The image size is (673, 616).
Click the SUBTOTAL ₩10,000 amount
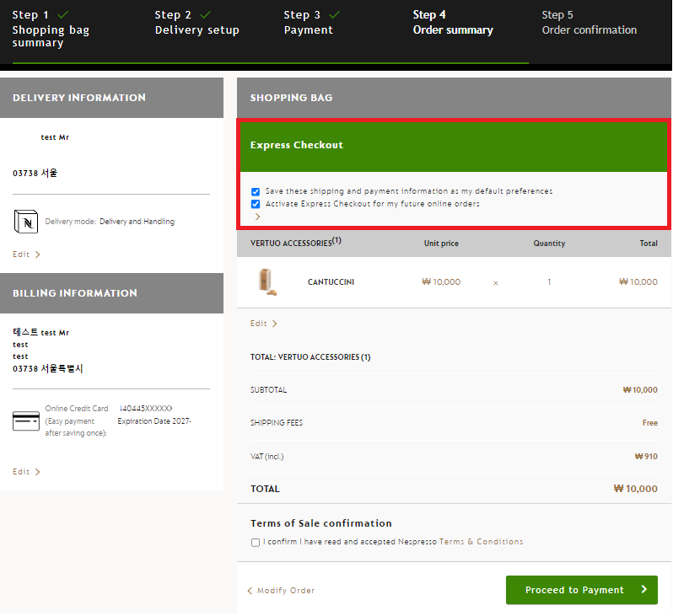(640, 390)
